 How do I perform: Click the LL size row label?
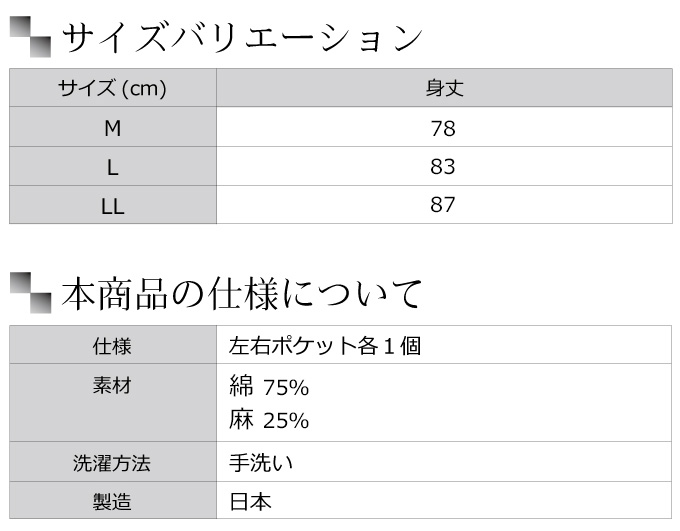(113, 205)
